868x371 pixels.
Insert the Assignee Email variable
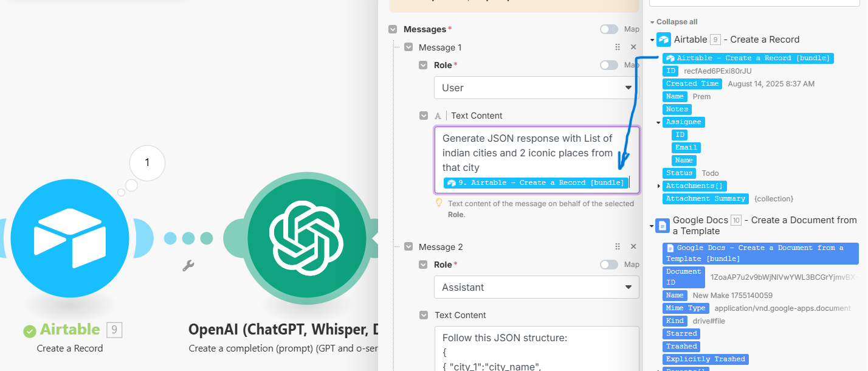click(x=686, y=148)
